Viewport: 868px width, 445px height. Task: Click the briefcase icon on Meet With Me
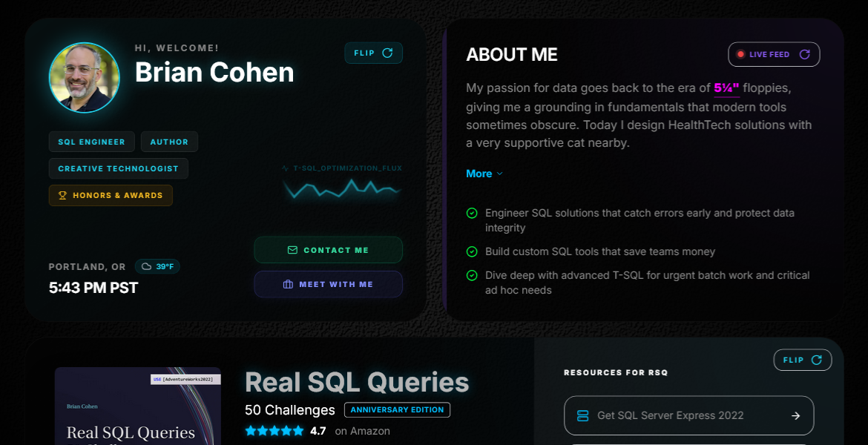pyautogui.click(x=288, y=284)
